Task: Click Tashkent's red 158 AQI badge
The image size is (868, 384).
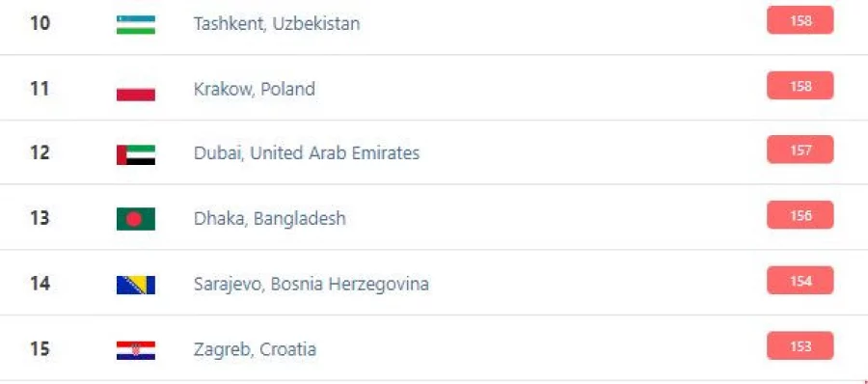Action: pyautogui.click(x=800, y=20)
